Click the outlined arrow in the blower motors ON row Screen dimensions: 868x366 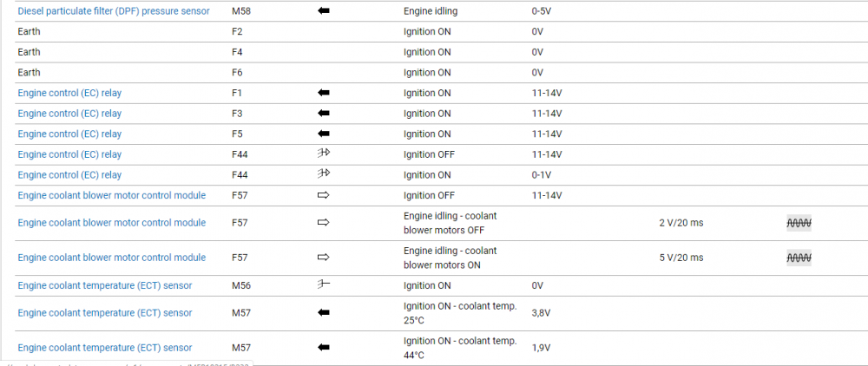(325, 258)
